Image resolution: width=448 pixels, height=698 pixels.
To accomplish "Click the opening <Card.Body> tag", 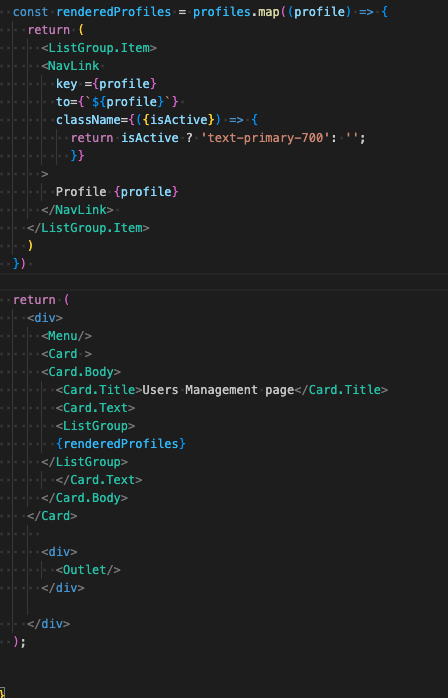I will (81, 372).
